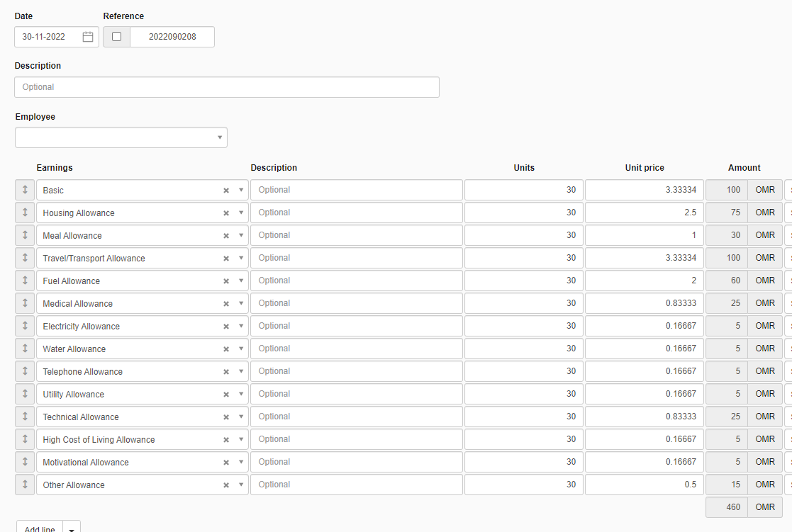Image resolution: width=792 pixels, height=532 pixels.
Task: Click the drag handle for Technical Allowance row
Action: click(x=25, y=417)
